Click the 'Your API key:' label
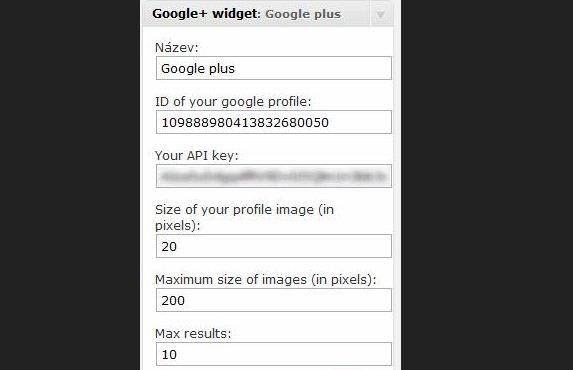 tap(197, 156)
